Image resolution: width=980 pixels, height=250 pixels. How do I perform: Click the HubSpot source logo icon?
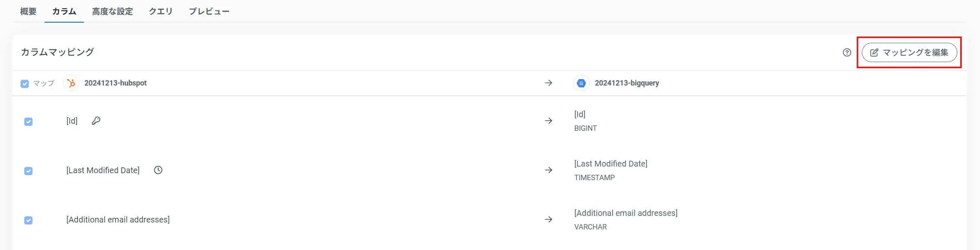(71, 83)
